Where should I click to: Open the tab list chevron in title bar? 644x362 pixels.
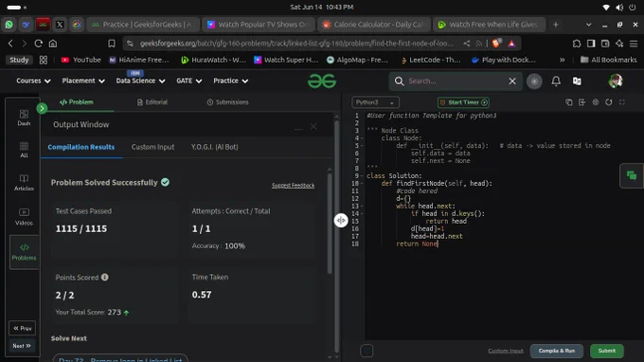pos(588,25)
